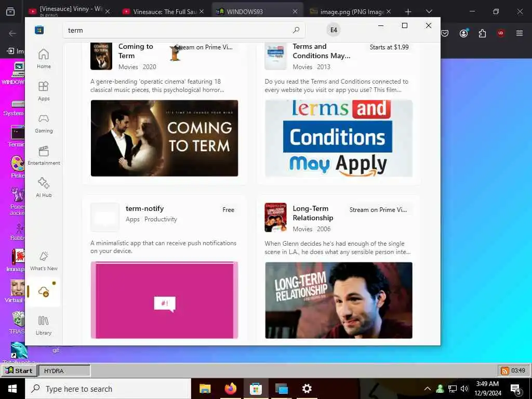The height and width of the screenshot is (399, 532).
Task: Open Settings gear on taskbar
Action: point(307,389)
